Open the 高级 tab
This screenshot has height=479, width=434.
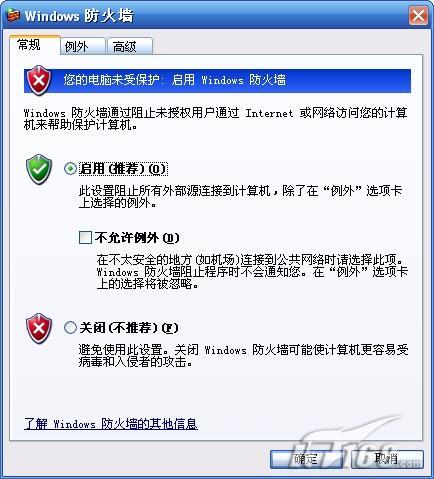pos(130,46)
